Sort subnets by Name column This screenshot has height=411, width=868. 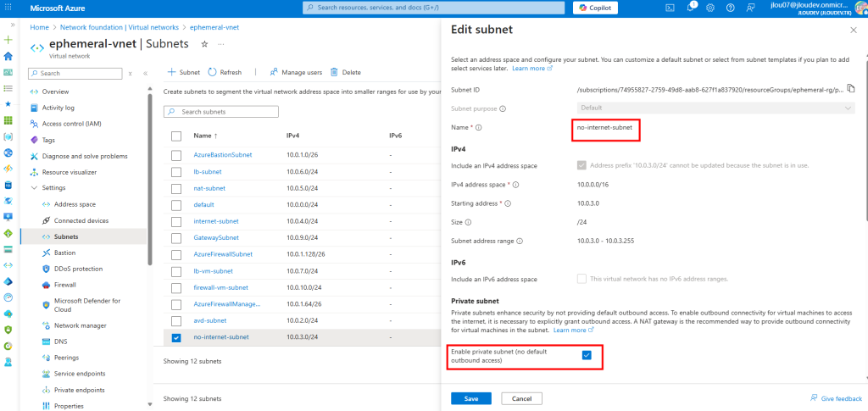(205, 136)
